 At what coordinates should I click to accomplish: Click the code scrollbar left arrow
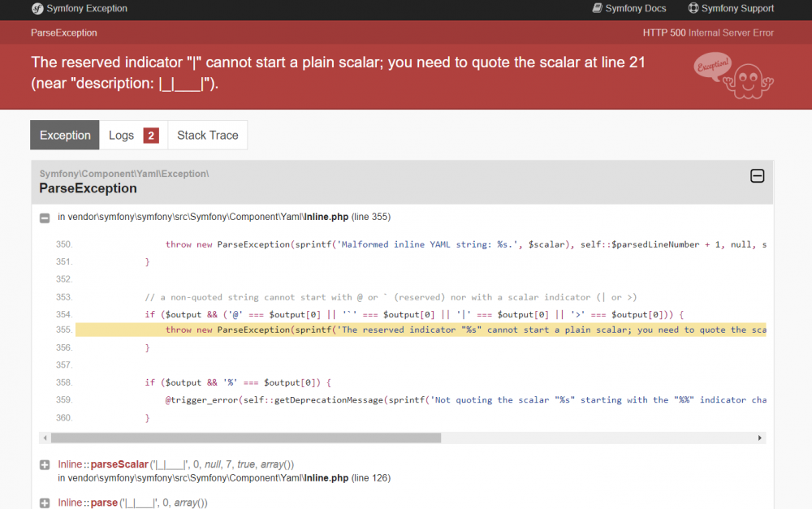pyautogui.click(x=45, y=438)
